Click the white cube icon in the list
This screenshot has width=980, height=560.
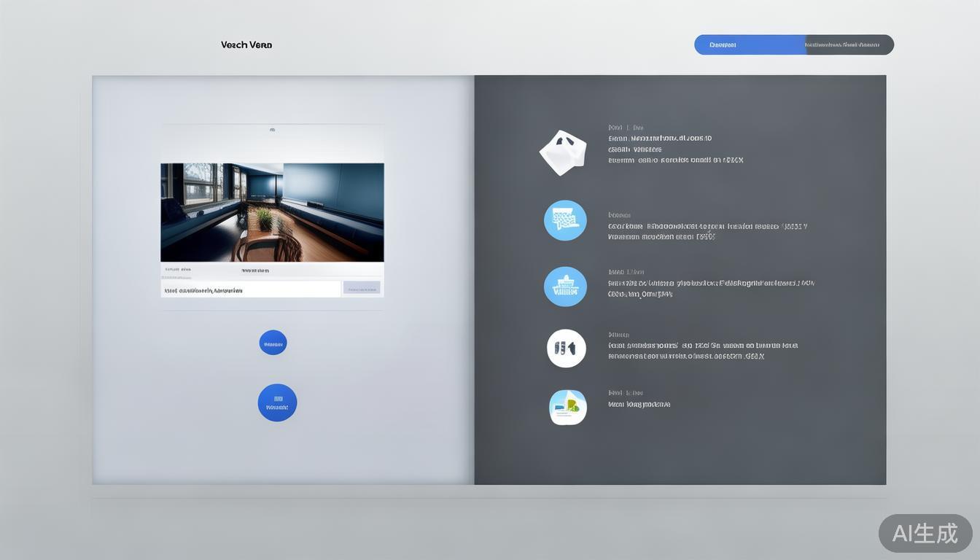pos(562,152)
